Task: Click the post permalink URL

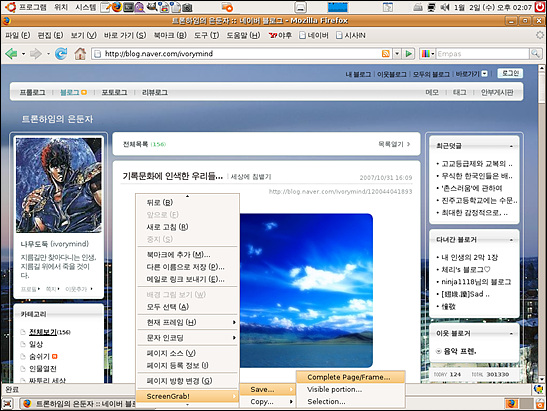Action: [340, 192]
